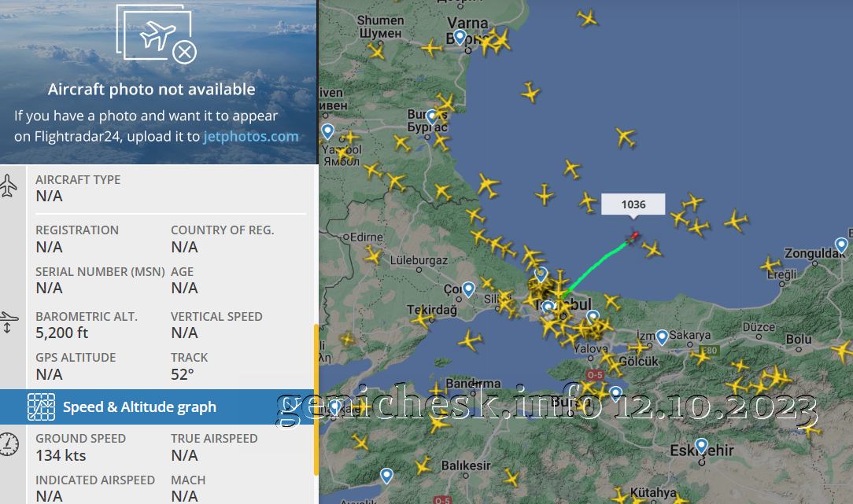Click the airport pin at Eskişehir
The width and height of the screenshot is (853, 504).
[x=701, y=446]
